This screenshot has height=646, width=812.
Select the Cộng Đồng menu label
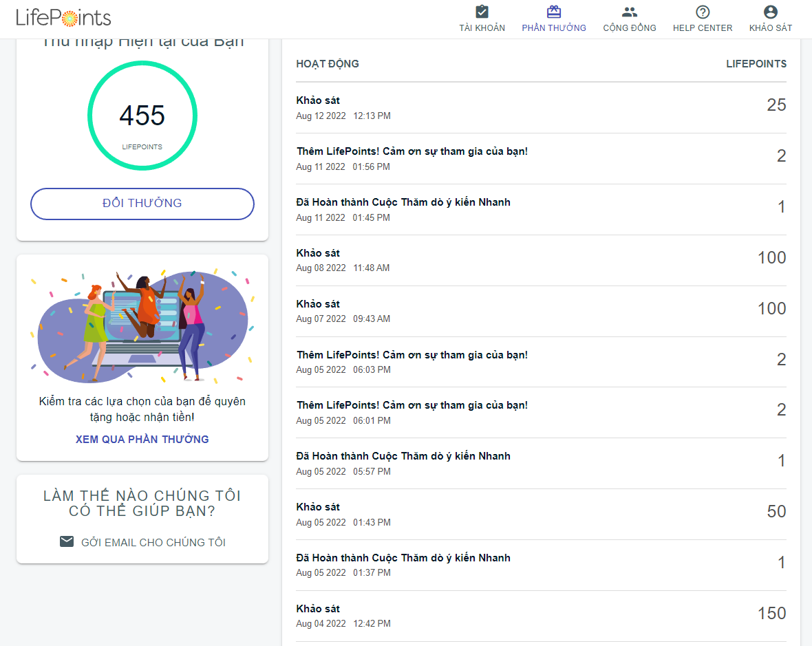630,28
